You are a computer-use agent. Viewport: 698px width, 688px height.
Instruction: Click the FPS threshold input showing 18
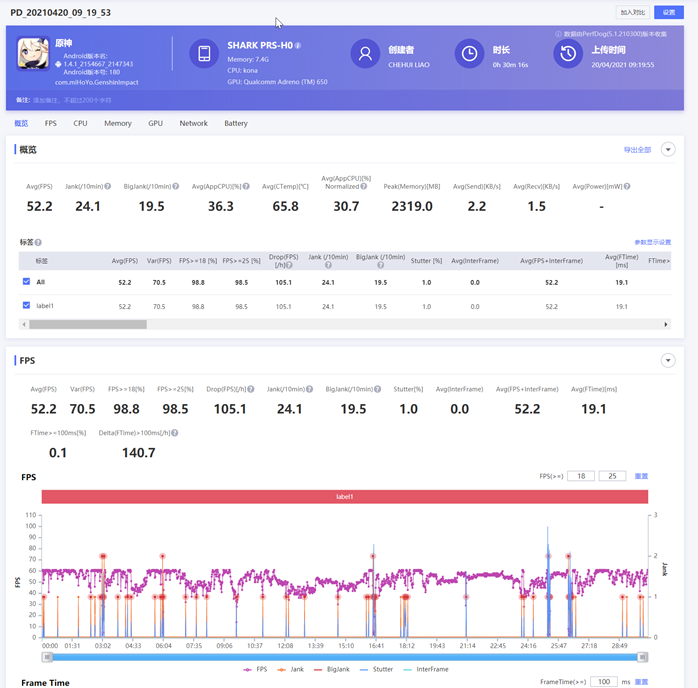pyautogui.click(x=580, y=476)
